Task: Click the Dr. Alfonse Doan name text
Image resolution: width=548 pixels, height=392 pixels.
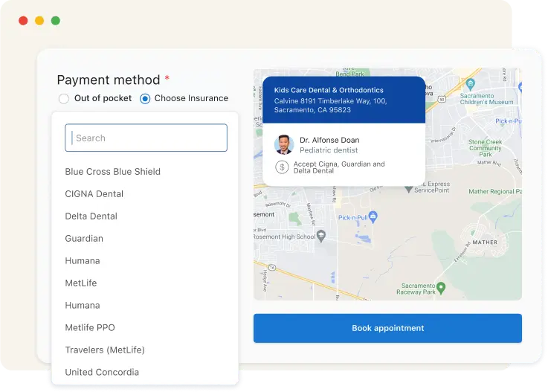Action: [329, 140]
